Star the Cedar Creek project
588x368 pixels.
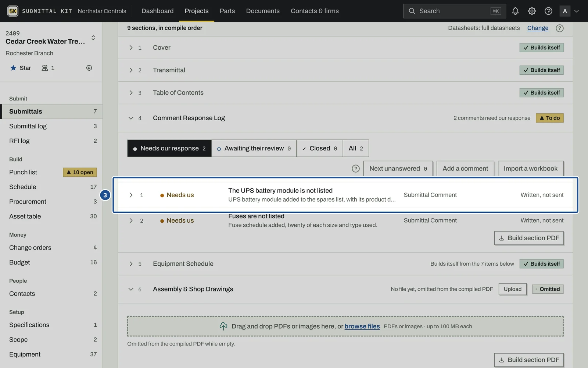pyautogui.click(x=21, y=68)
